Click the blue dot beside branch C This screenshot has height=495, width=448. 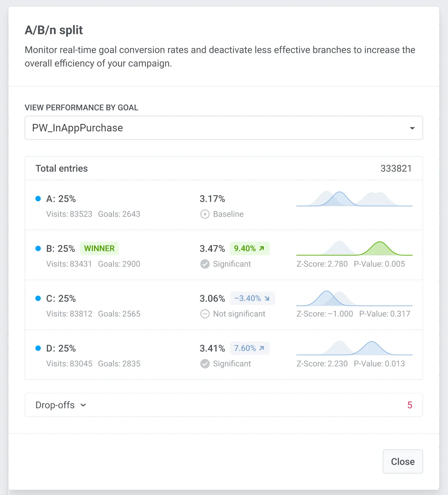pos(38,298)
